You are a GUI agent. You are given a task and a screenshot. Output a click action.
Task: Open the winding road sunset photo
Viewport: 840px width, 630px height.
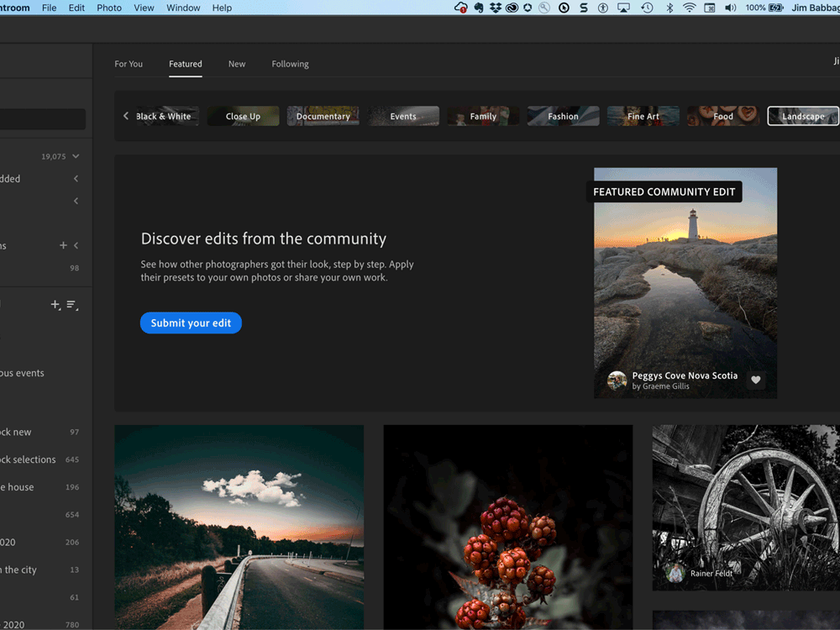click(239, 528)
